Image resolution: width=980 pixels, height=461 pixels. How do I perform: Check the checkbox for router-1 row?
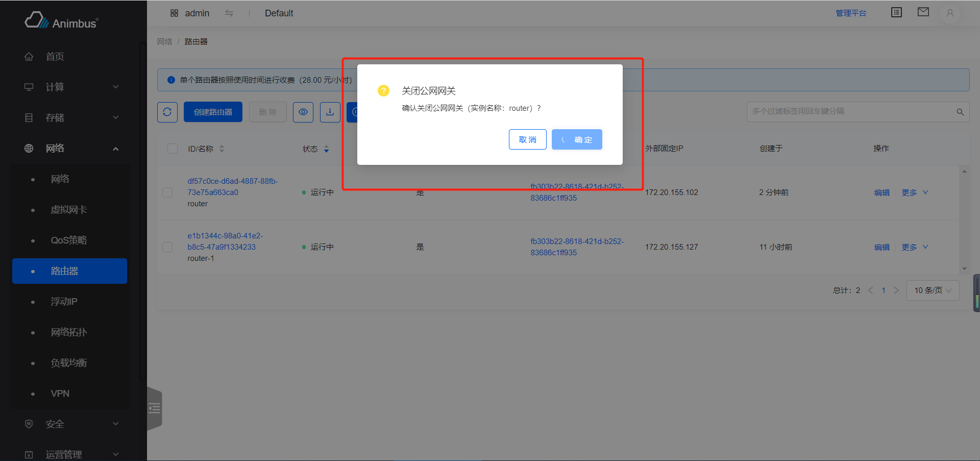(167, 247)
